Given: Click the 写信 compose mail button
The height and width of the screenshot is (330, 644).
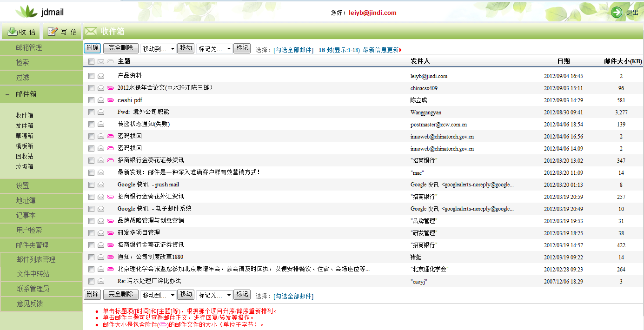Looking at the screenshot, I should pyautogui.click(x=62, y=32).
